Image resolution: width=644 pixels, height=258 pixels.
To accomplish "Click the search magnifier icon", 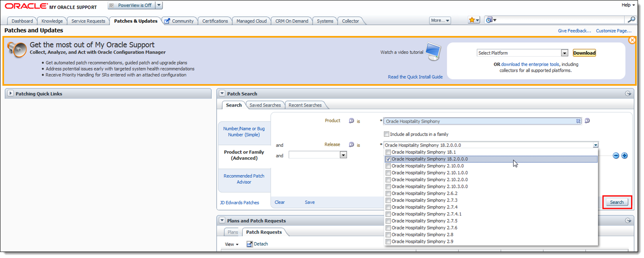I will pos(631,19).
